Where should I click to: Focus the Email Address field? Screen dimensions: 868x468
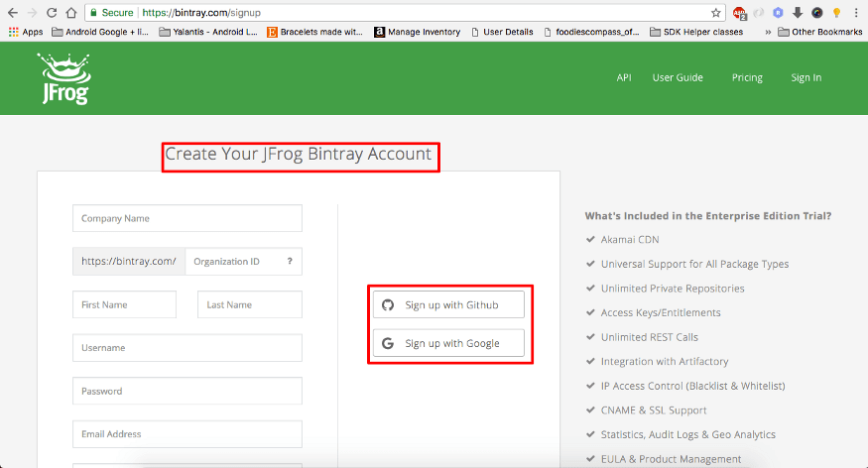point(187,434)
